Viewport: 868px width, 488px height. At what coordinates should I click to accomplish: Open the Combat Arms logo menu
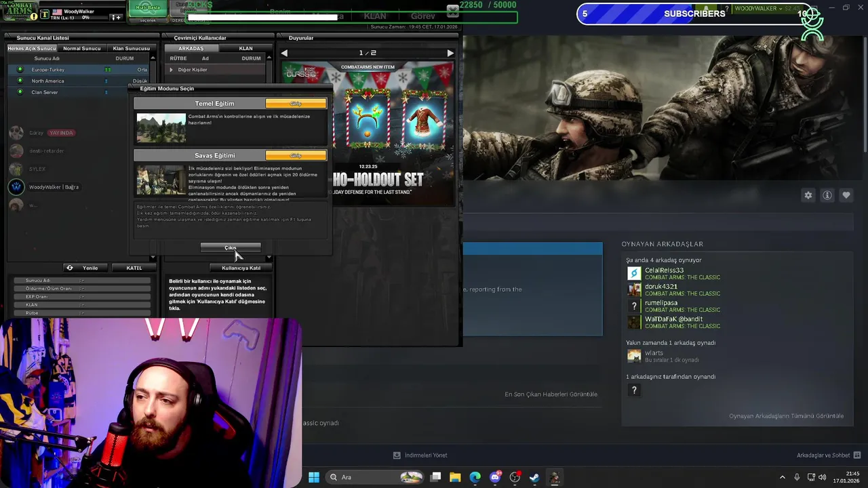click(18, 9)
